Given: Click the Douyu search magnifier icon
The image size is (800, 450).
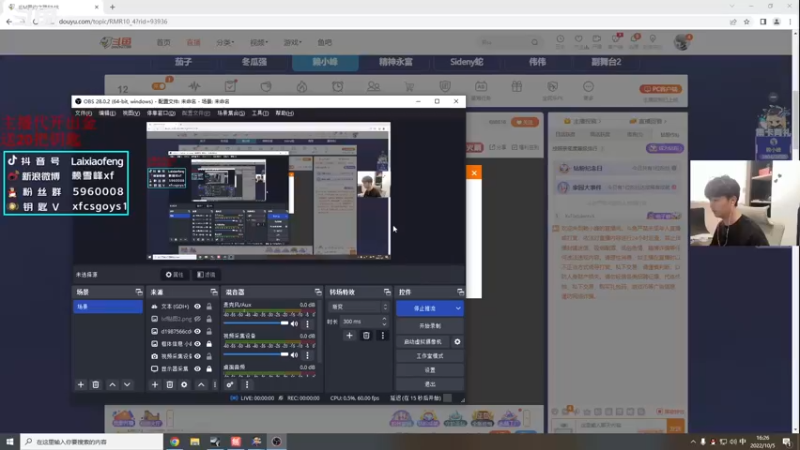Looking at the screenshot, I should [x=534, y=42].
